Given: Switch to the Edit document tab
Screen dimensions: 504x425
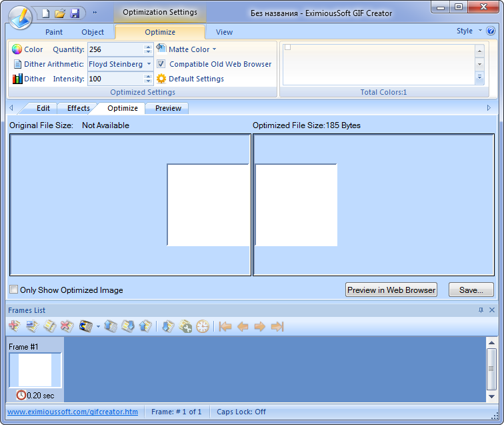Looking at the screenshot, I should [43, 108].
